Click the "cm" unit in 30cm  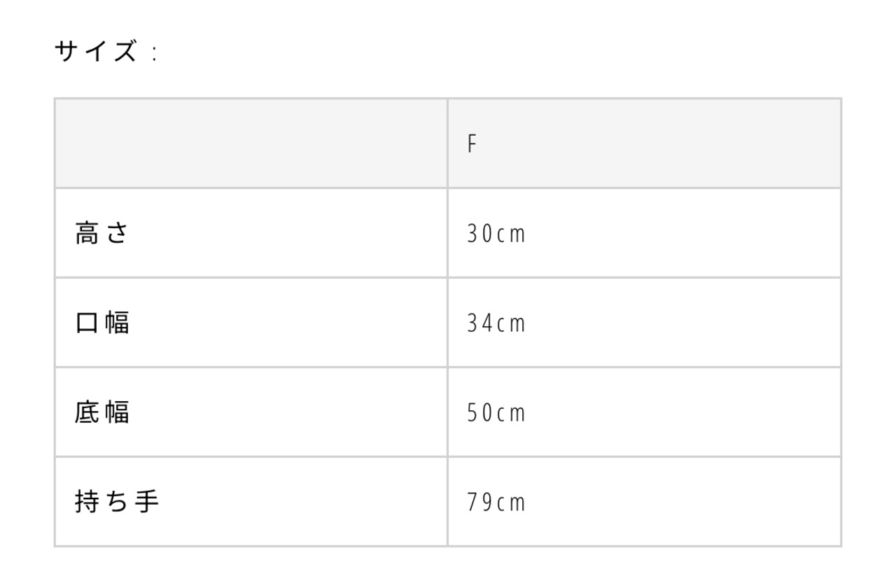[x=511, y=234]
